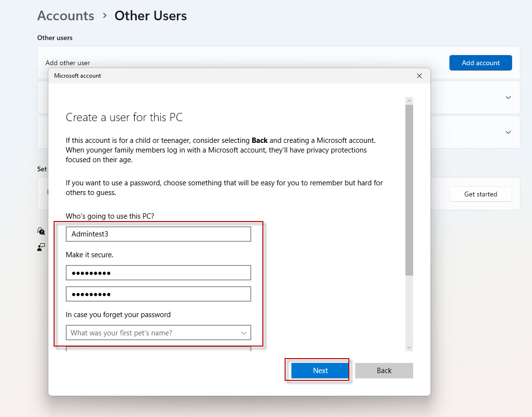
Task: Expand the first chevron row behind the dialog
Action: click(x=508, y=97)
